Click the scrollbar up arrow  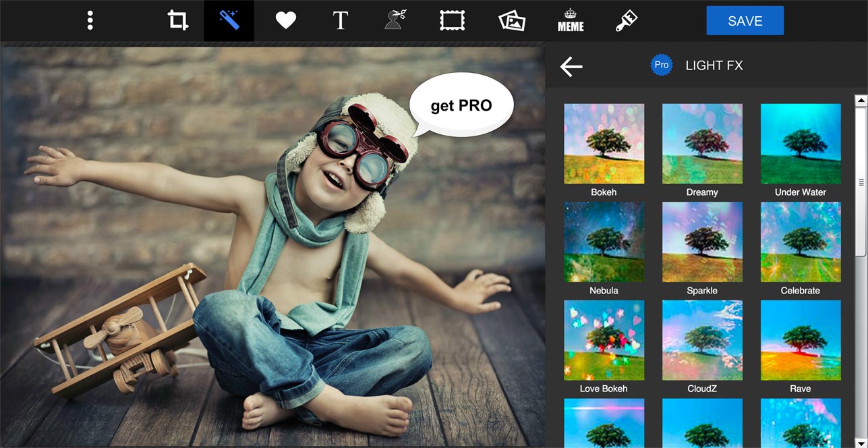click(861, 101)
